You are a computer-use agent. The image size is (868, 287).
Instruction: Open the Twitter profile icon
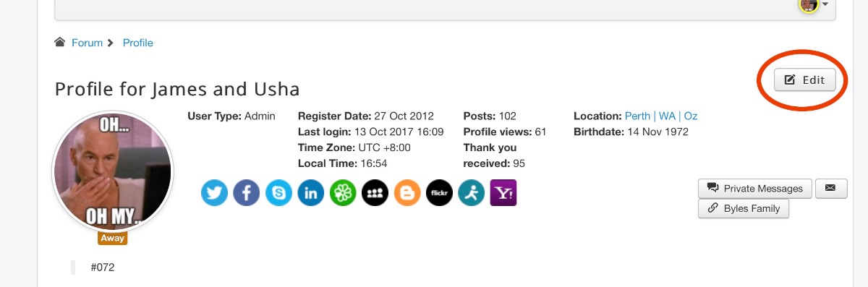(214, 193)
